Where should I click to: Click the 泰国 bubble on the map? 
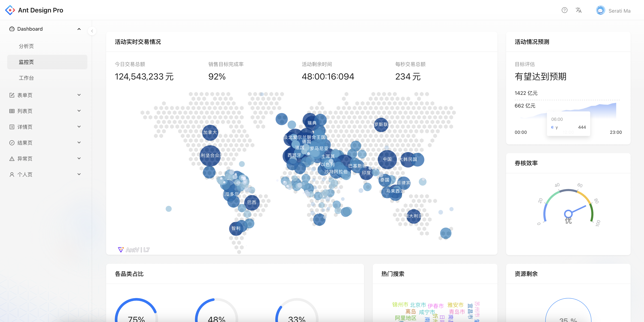click(x=384, y=180)
